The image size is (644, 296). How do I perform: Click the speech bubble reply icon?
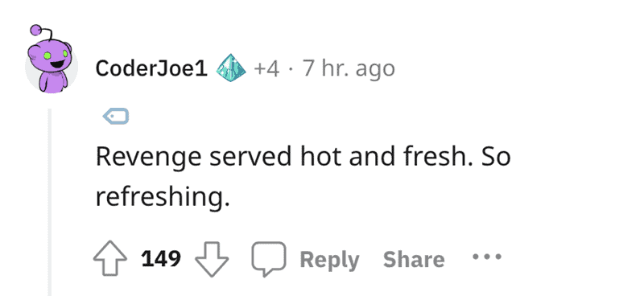(x=269, y=259)
